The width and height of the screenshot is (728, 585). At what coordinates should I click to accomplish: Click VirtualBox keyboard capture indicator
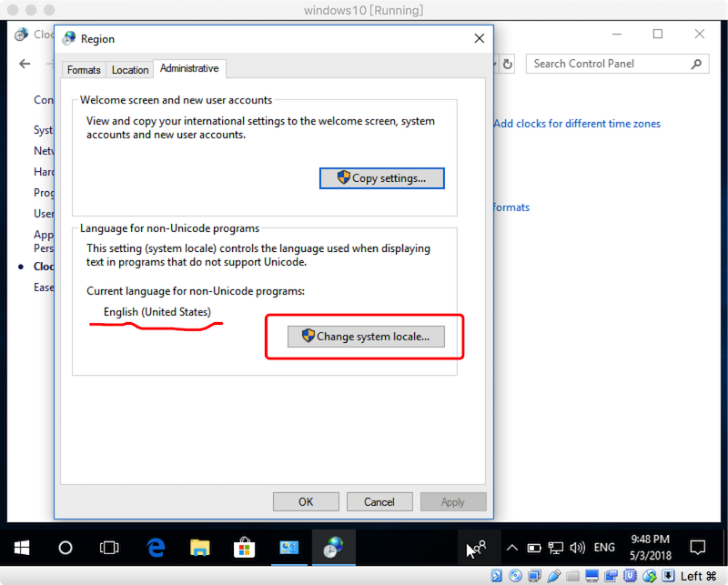tap(668, 576)
